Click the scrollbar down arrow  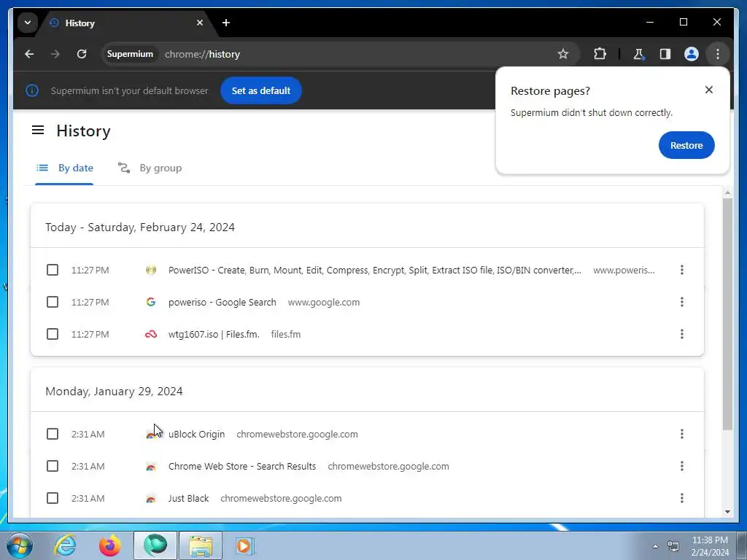[x=727, y=512]
